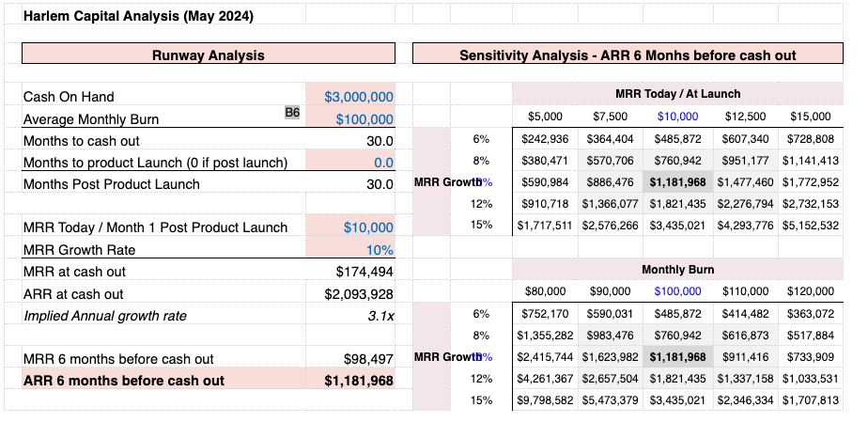868x438 pixels.
Task: Click the cell showing $752,170
Action: click(x=545, y=314)
